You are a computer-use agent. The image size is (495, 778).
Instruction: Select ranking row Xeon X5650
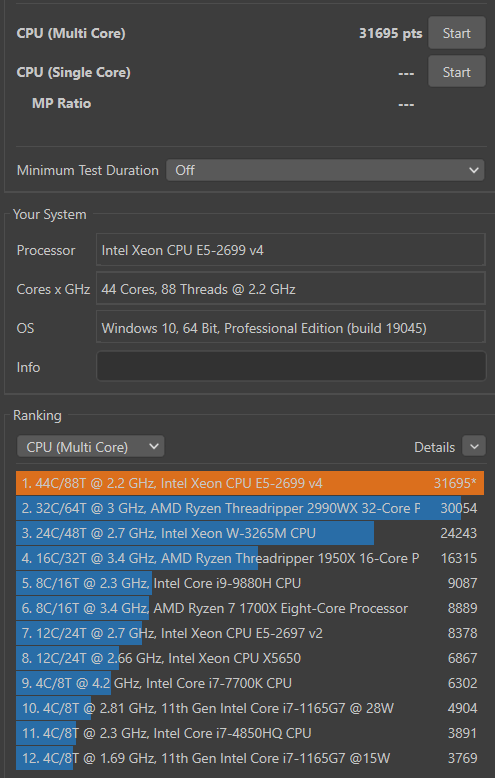[250, 658]
